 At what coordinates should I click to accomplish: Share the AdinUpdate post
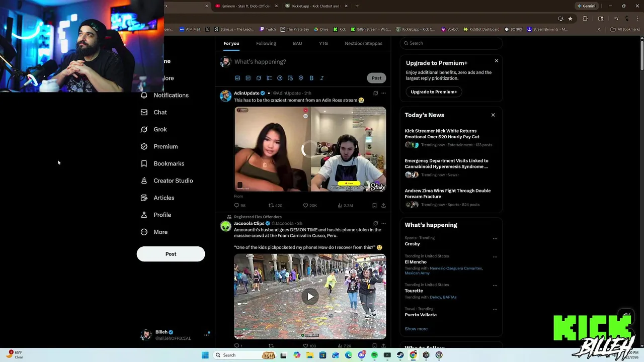[383, 205]
